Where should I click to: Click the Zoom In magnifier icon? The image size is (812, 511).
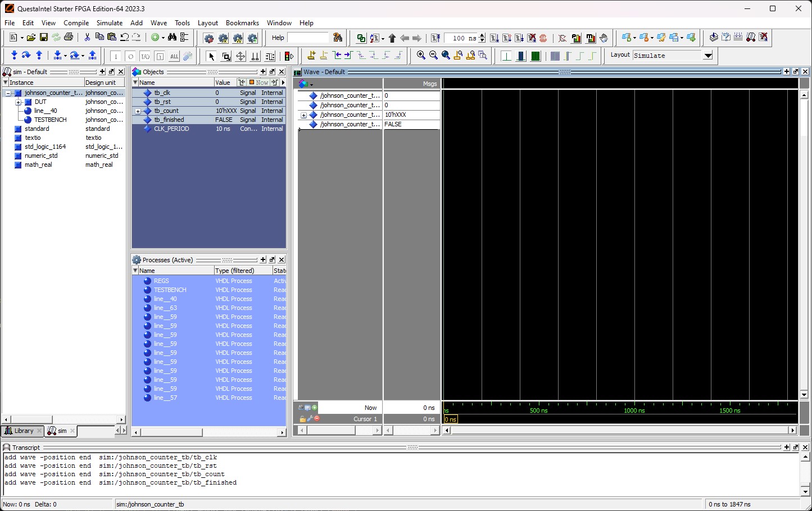pyautogui.click(x=421, y=56)
